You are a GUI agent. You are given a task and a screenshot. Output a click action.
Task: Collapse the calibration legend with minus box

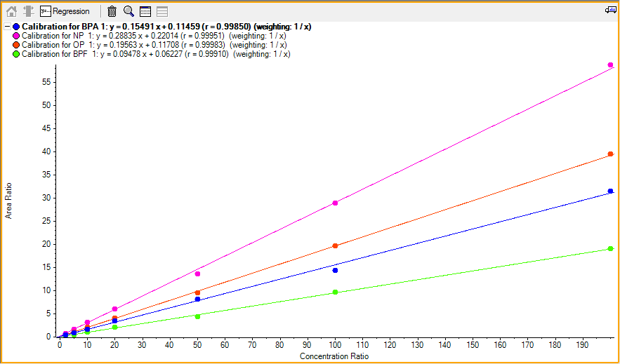click(x=6, y=27)
